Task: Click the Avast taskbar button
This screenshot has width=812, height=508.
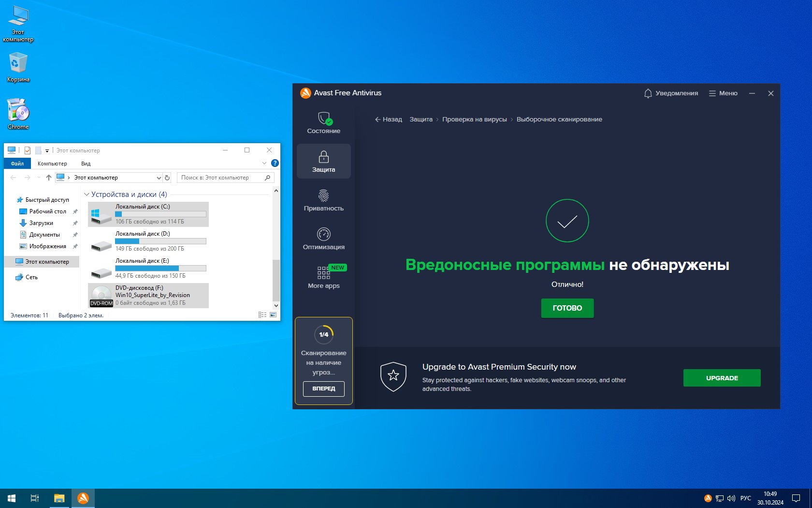Action: [x=83, y=498]
